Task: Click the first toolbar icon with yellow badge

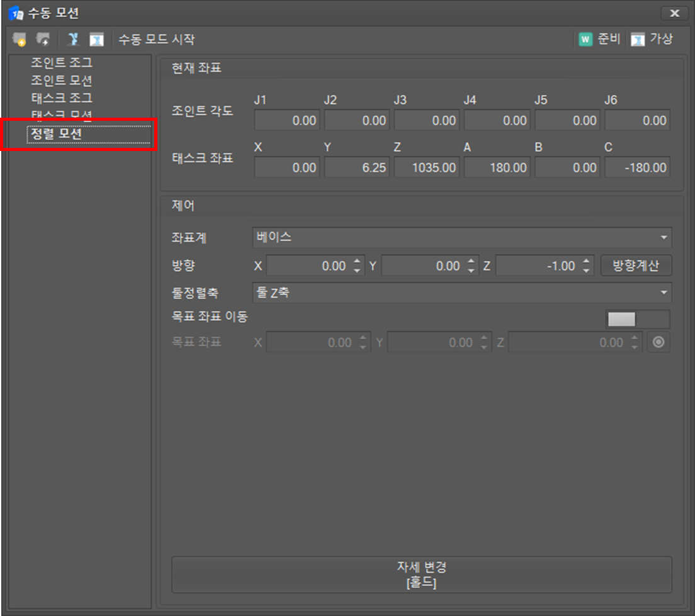Action: tap(19, 40)
